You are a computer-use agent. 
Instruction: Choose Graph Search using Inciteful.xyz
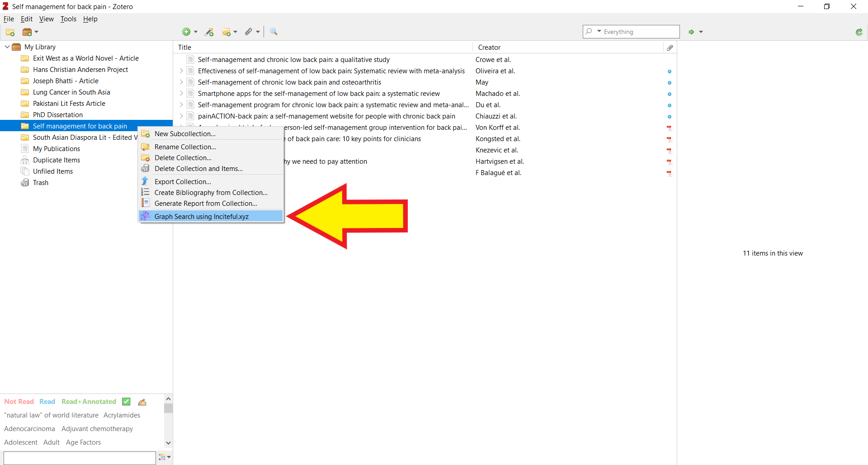coord(211,217)
